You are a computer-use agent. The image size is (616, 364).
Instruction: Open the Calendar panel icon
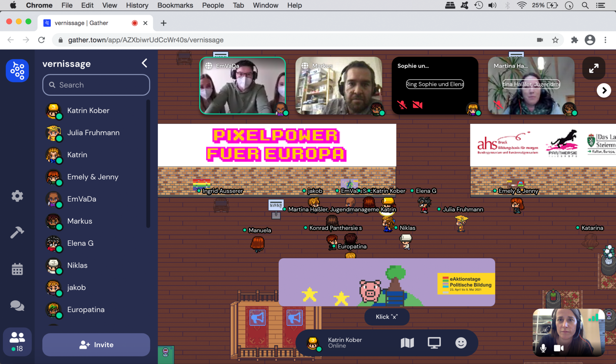pyautogui.click(x=17, y=269)
